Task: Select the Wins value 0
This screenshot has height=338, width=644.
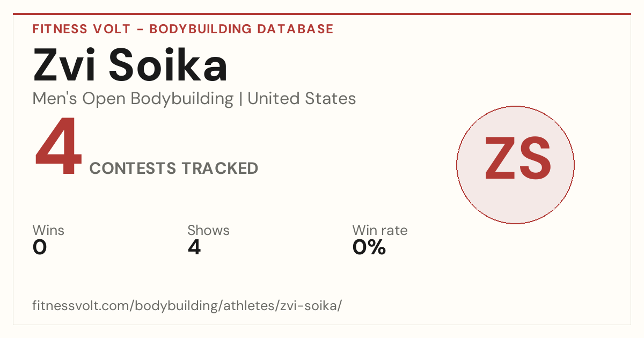Action: pos(40,247)
